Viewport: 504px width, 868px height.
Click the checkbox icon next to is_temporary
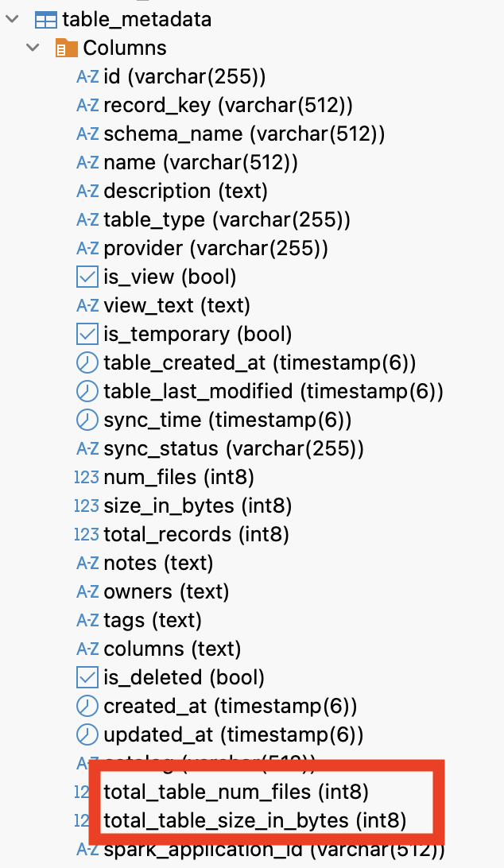point(87,334)
